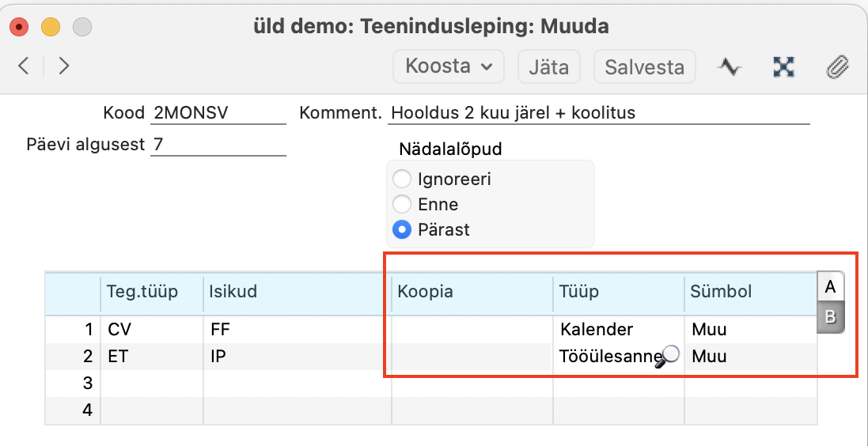Image resolution: width=868 pixels, height=446 pixels.
Task: Open the workflow activity zigzag icon
Action: [729, 67]
